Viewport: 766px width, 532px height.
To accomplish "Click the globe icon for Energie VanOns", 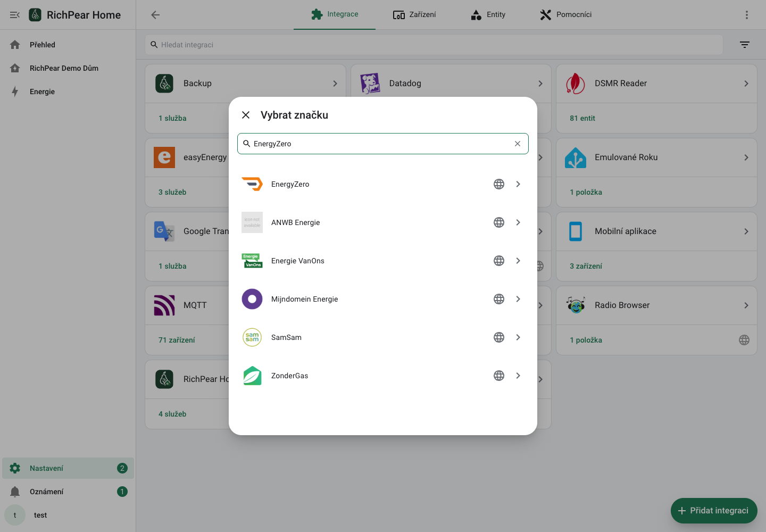I will pos(499,261).
